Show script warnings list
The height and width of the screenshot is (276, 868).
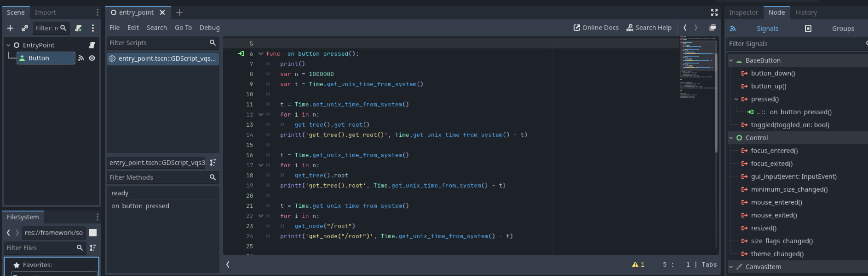pyautogui.click(x=638, y=264)
